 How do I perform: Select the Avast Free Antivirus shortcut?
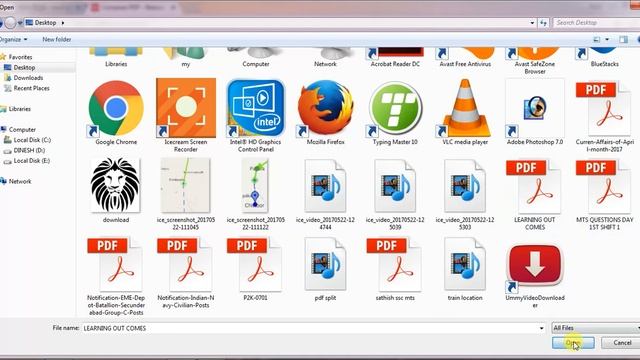tap(465, 58)
